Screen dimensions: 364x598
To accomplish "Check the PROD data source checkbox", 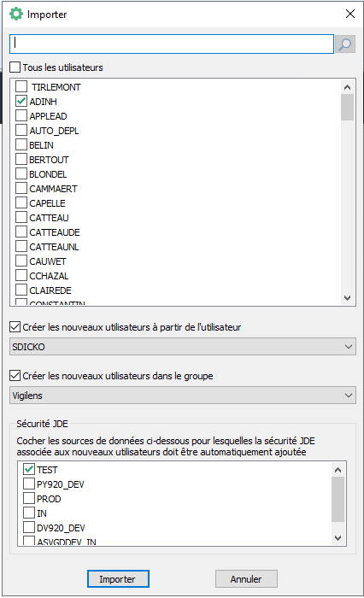I will [29, 498].
